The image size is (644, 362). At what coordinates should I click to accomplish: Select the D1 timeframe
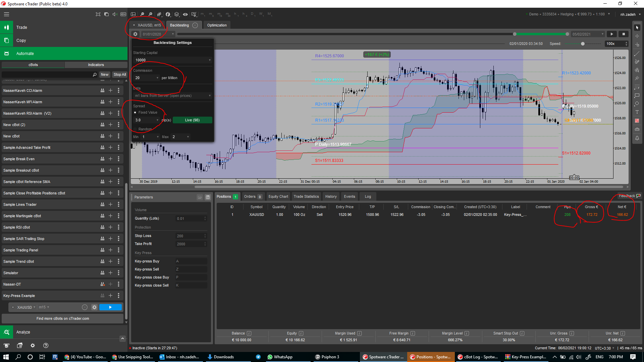[x=253, y=14]
